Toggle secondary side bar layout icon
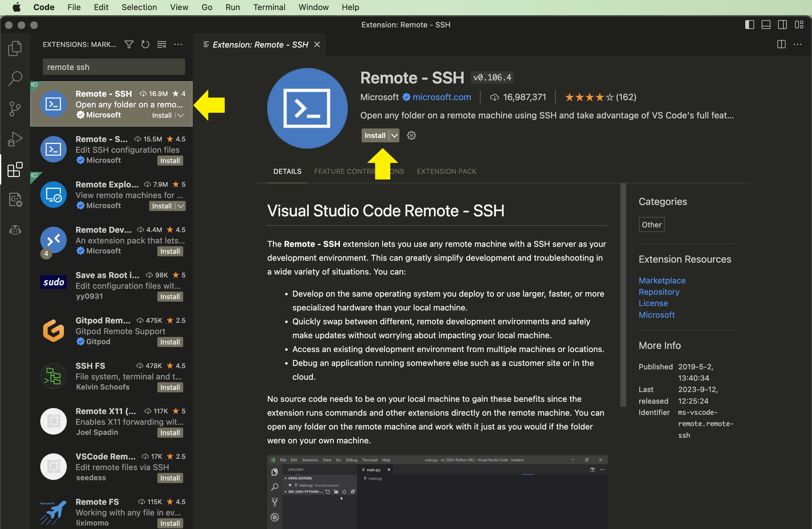Viewport: 812px width, 529px height. tap(782, 25)
